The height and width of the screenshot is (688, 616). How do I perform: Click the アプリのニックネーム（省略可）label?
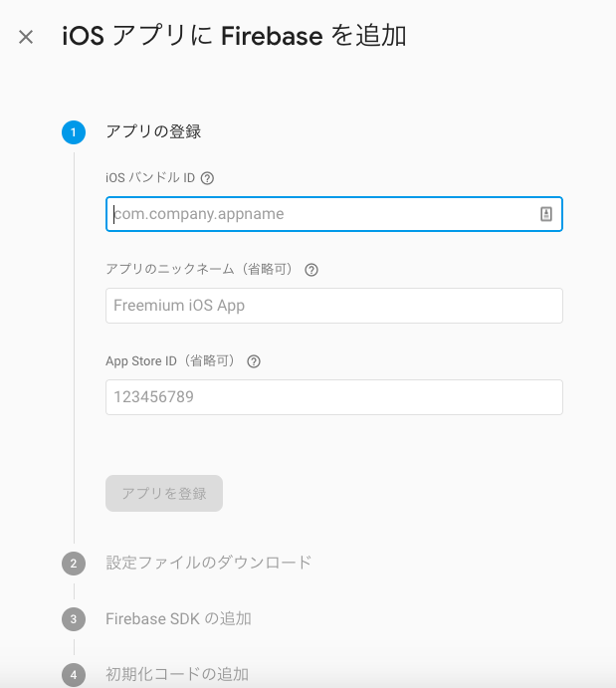click(x=201, y=269)
